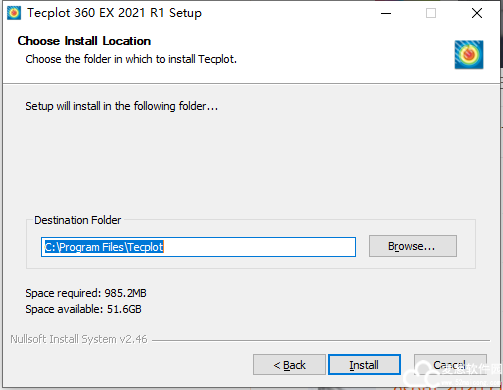The width and height of the screenshot is (503, 390).
Task: Click the greyed-out maximize window button
Action: [x=431, y=13]
